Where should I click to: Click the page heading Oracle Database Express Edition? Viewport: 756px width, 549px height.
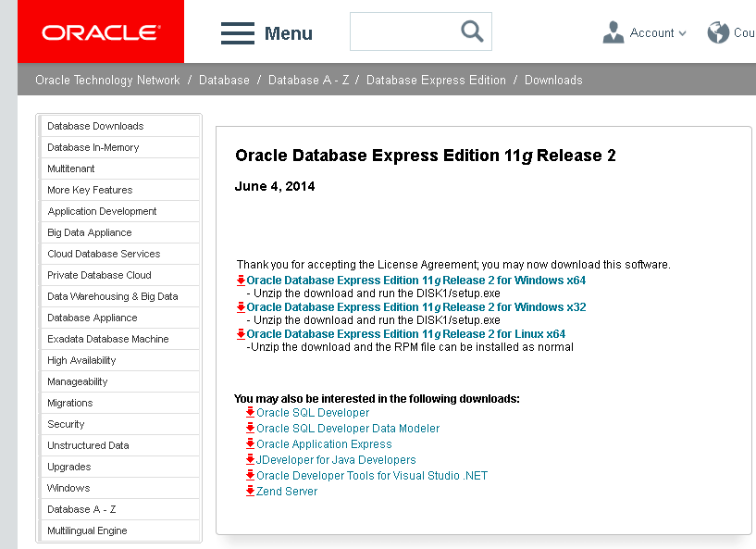coord(426,156)
